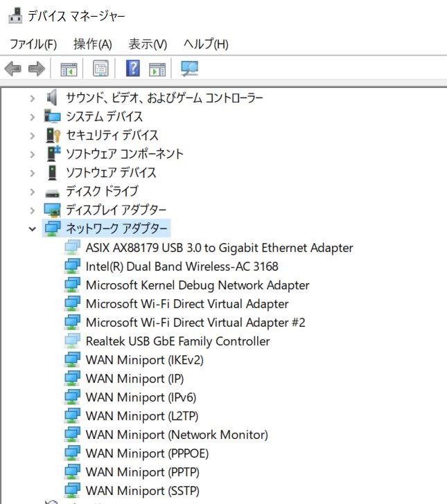The width and height of the screenshot is (447, 504).
Task: Select WAN Miniport (IPv6) entry
Action: click(141, 397)
